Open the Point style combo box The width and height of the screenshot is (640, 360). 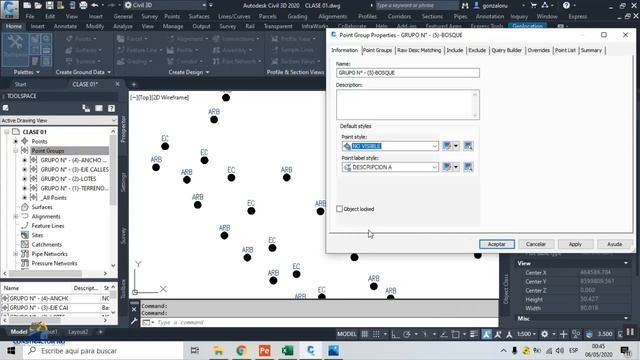[390, 146]
